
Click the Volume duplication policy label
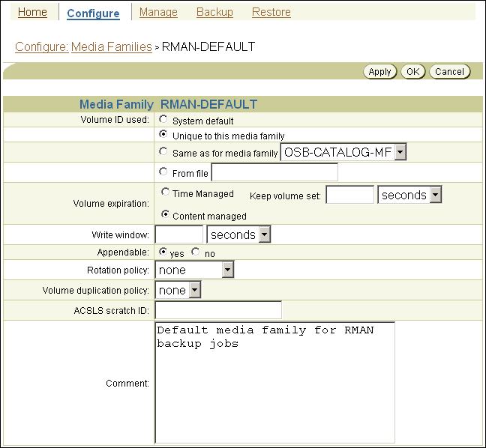[96, 290]
